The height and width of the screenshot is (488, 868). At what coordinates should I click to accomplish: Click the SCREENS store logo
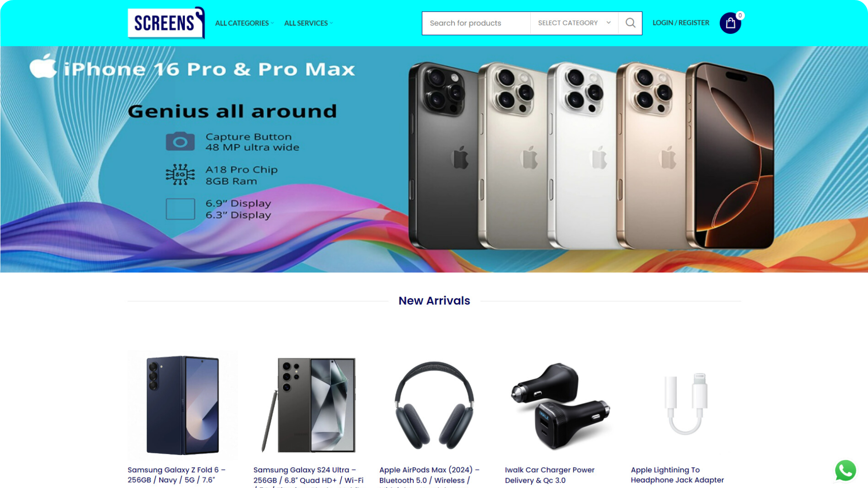click(166, 23)
